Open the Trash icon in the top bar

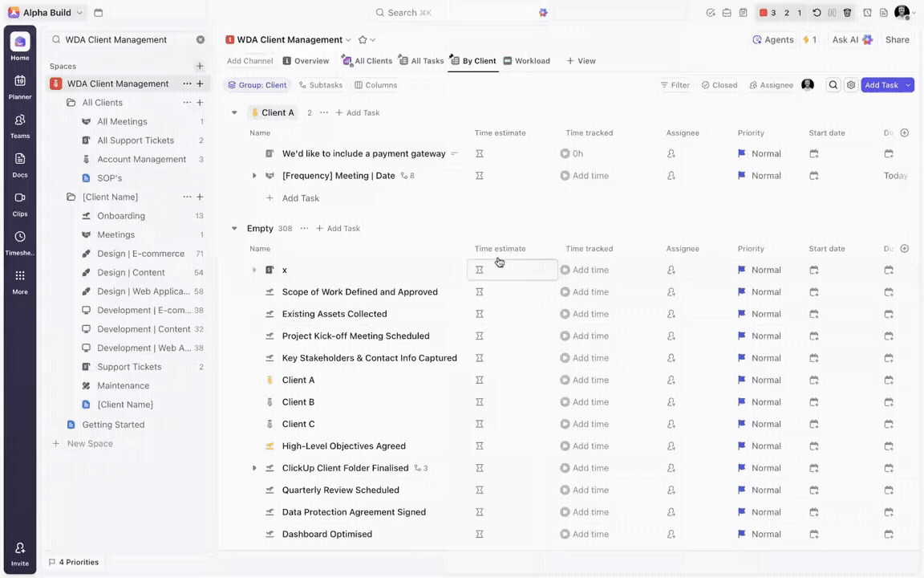pyautogui.click(x=847, y=12)
